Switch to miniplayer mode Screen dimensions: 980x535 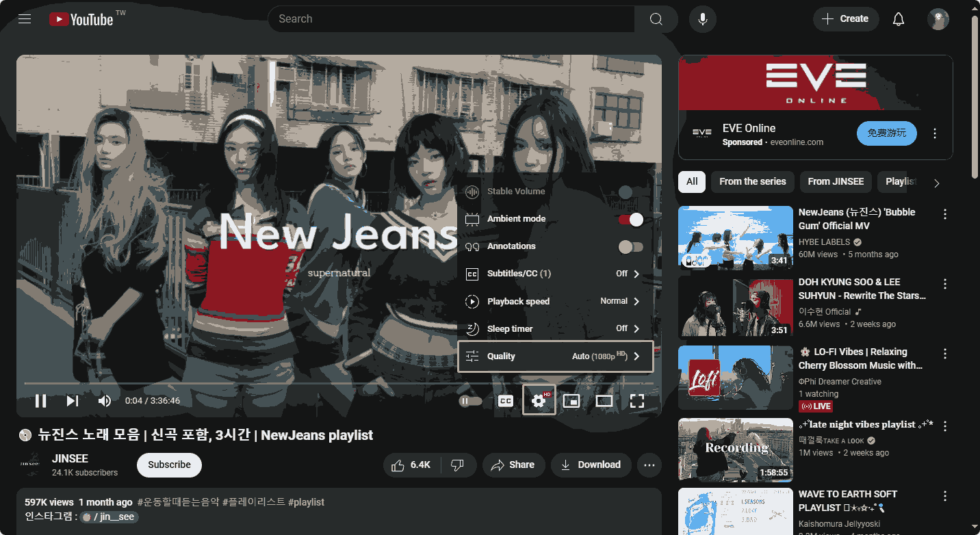tap(571, 401)
